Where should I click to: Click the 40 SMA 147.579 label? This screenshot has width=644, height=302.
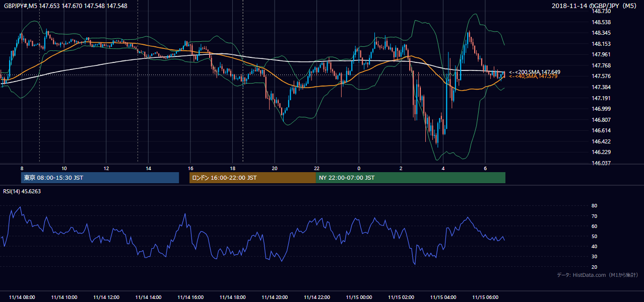[x=533, y=77]
